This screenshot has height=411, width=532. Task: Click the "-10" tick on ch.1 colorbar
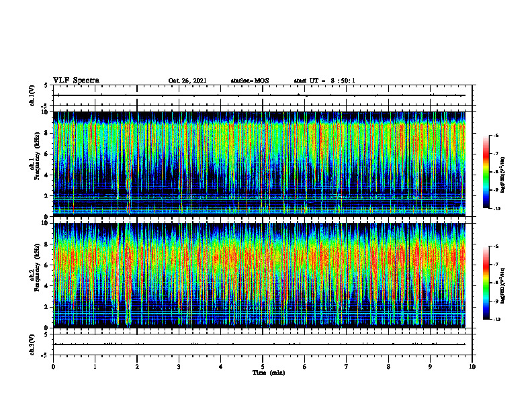[x=496, y=209]
